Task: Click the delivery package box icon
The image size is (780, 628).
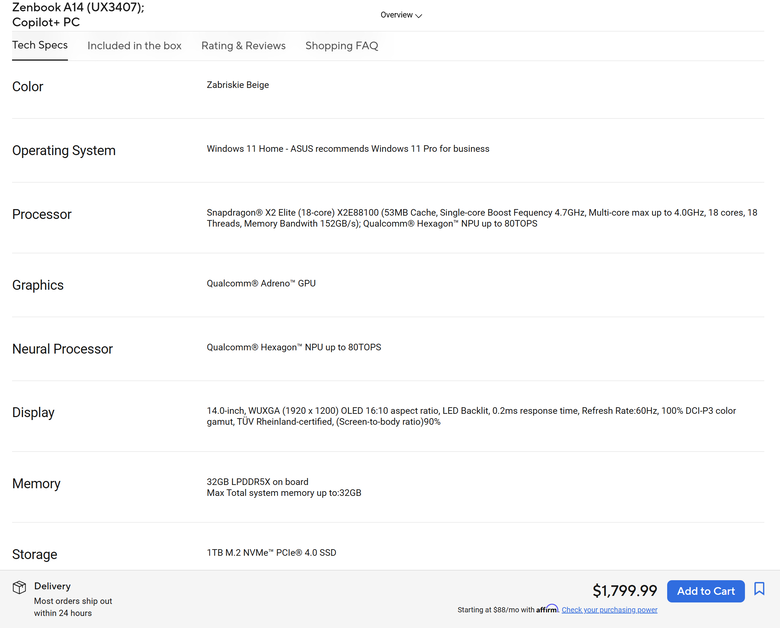Action: (x=19, y=587)
